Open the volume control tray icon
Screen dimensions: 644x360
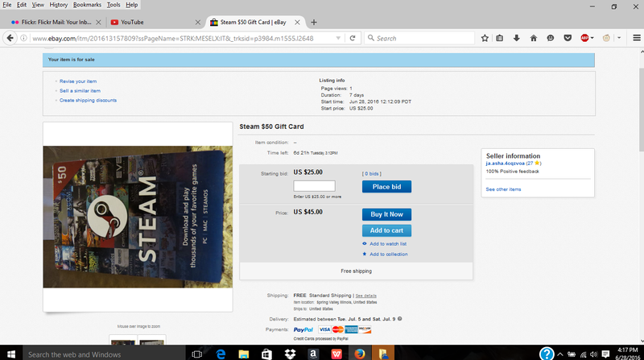click(594, 354)
